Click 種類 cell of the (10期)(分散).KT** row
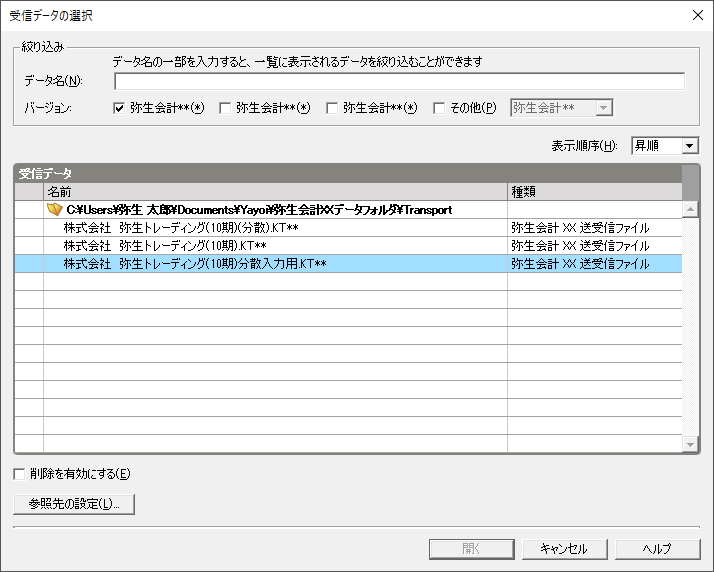This screenshot has height=572, width=714. pos(595,228)
